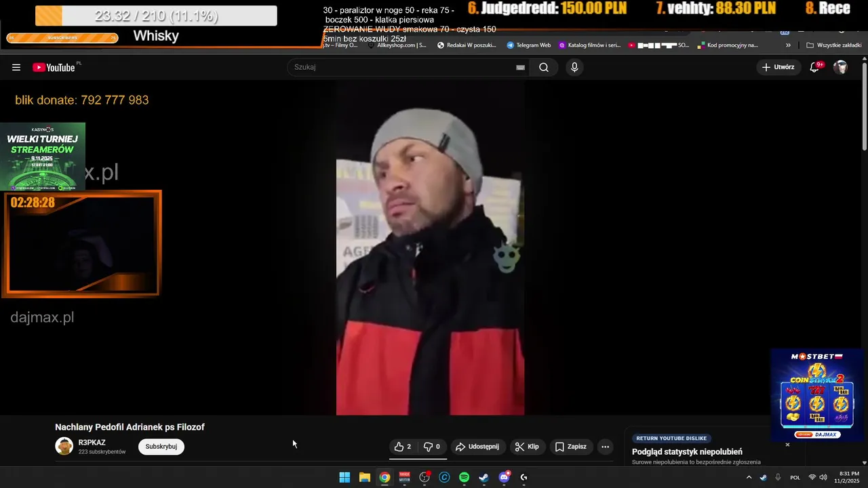Switch to Chrome in taskbar
Viewport: 868px width, 488px height.
pos(384,477)
